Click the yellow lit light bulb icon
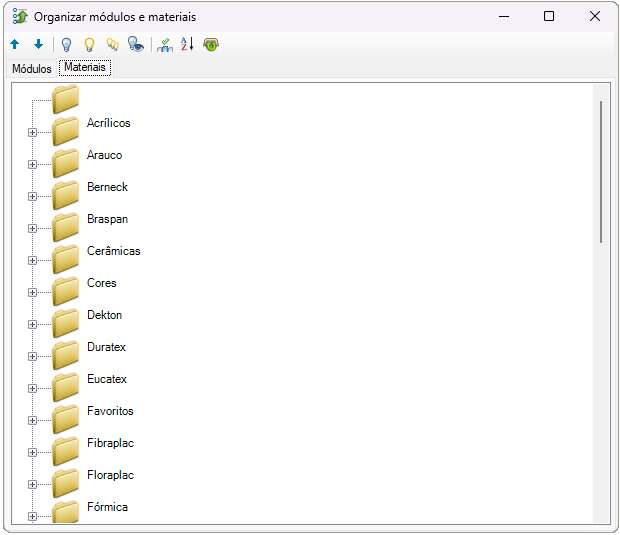This screenshot has height=535, width=620. click(90, 44)
